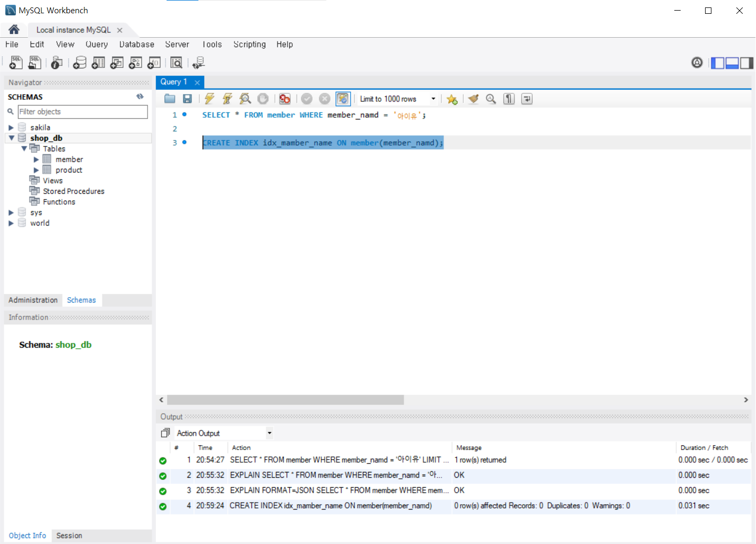This screenshot has width=756, height=544.
Task: Toggle continue-on-error execution option
Action: tap(285, 99)
